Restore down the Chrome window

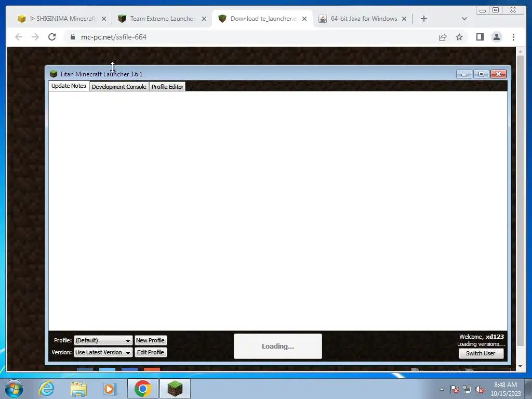click(496, 10)
